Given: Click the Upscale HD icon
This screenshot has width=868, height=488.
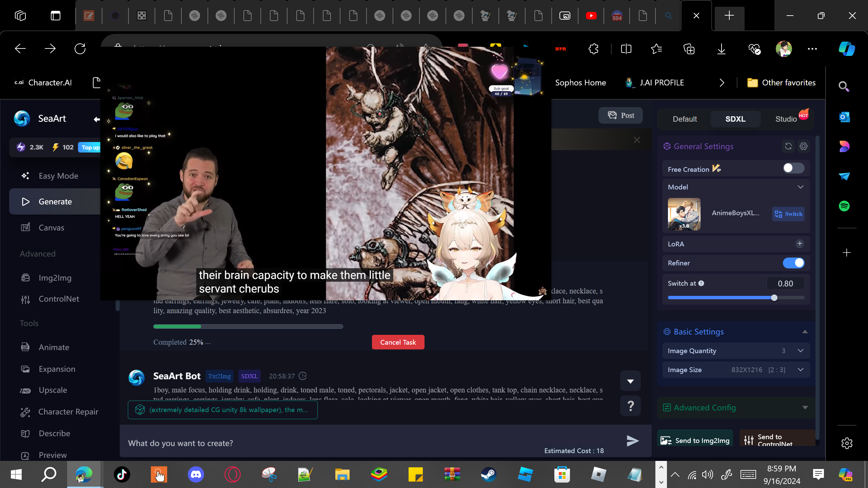Looking at the screenshot, I should click(25, 390).
